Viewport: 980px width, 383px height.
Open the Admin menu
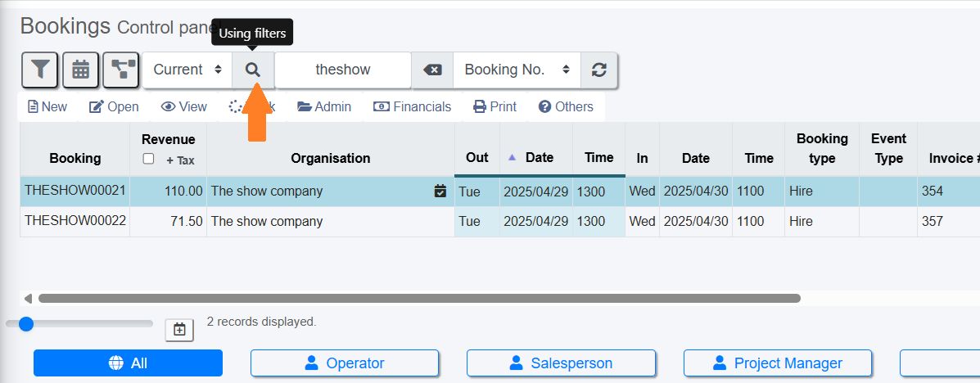[x=324, y=107]
